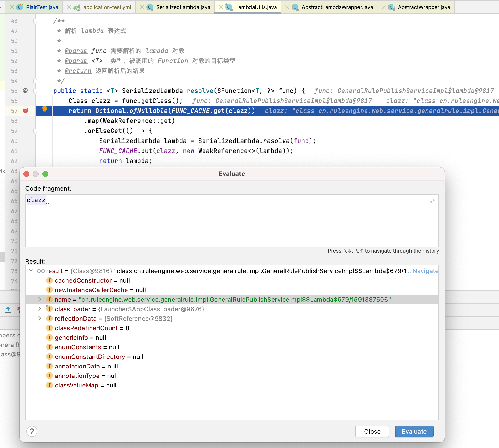Viewport: 499px width, 448px height.
Task: Click inside the Code fragment input showing clazz
Action: pyautogui.click(x=36, y=200)
